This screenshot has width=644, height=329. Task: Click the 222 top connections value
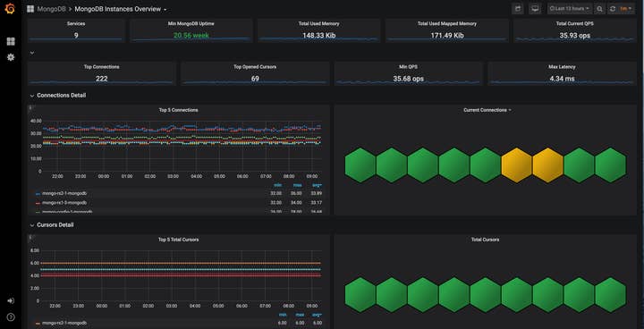(x=101, y=79)
